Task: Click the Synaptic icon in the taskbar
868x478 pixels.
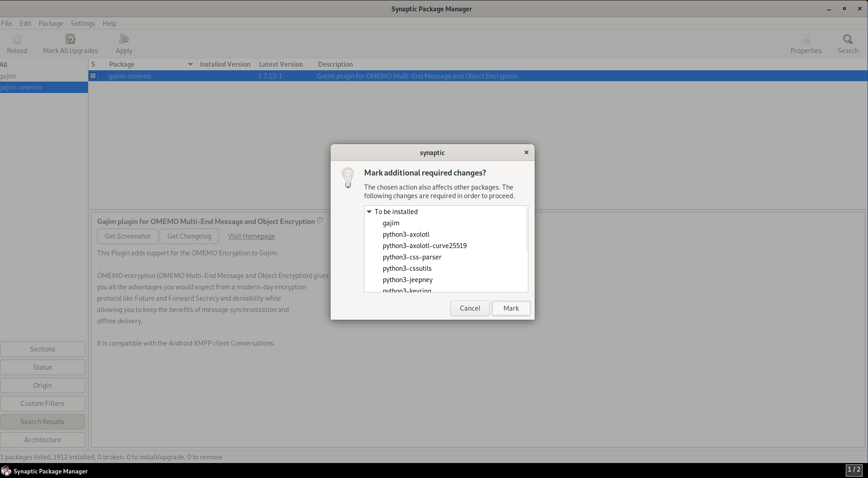Action: click(x=6, y=471)
